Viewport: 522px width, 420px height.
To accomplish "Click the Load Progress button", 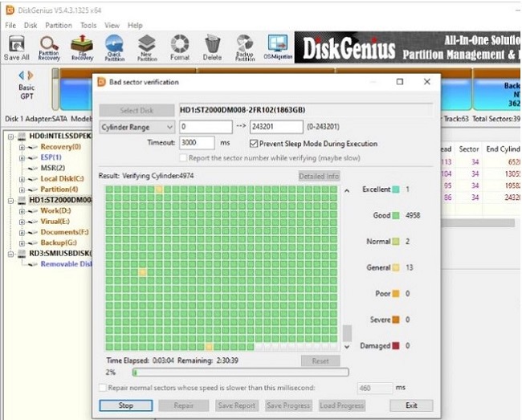I will 342,406.
